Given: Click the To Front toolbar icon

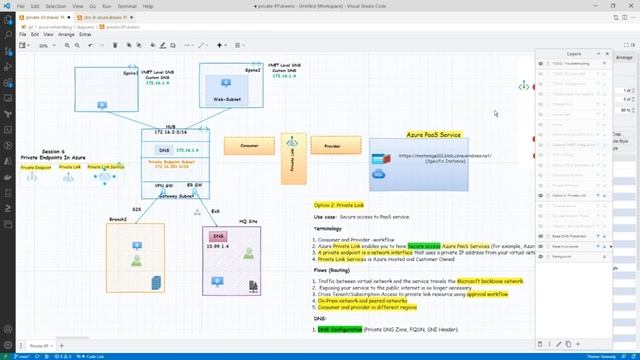Looking at the screenshot, I should tap(129, 45).
